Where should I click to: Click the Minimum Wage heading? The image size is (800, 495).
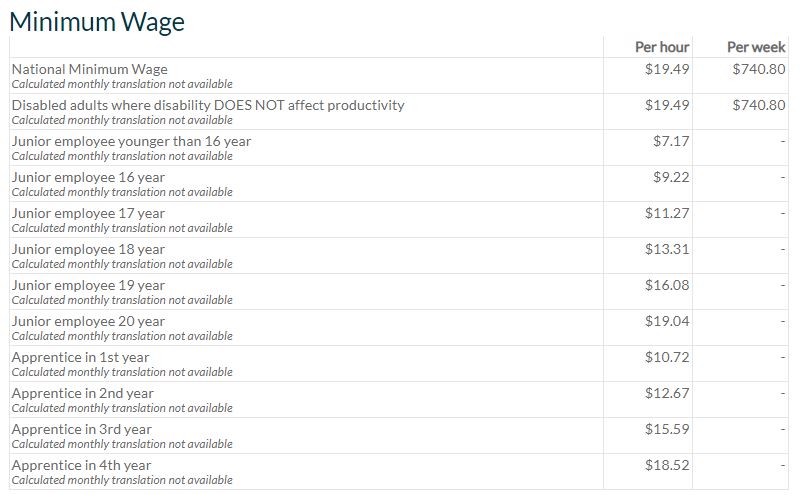[97, 21]
